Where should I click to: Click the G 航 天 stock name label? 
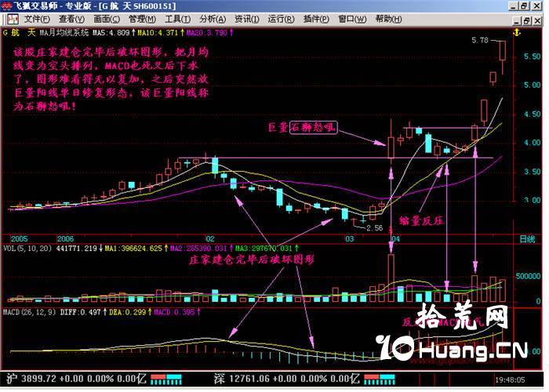coord(20,33)
